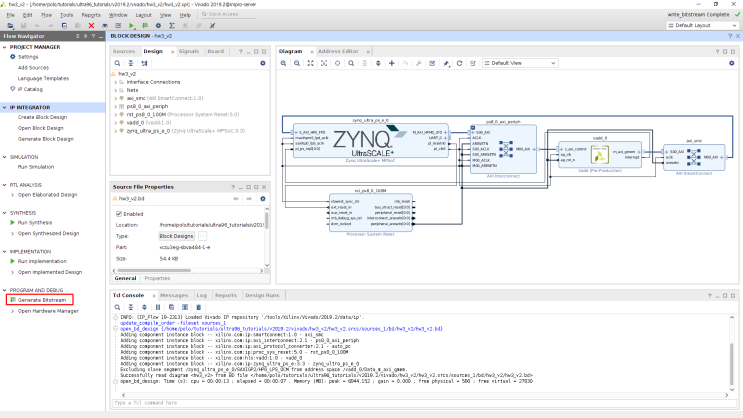Open the Reports menu
743x418 pixels.
(x=90, y=15)
